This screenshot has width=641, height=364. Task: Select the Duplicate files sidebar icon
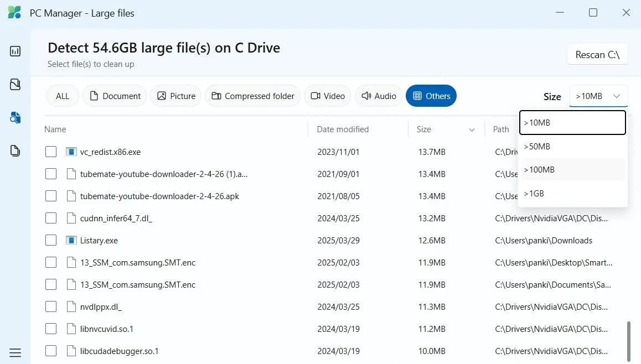point(15,150)
